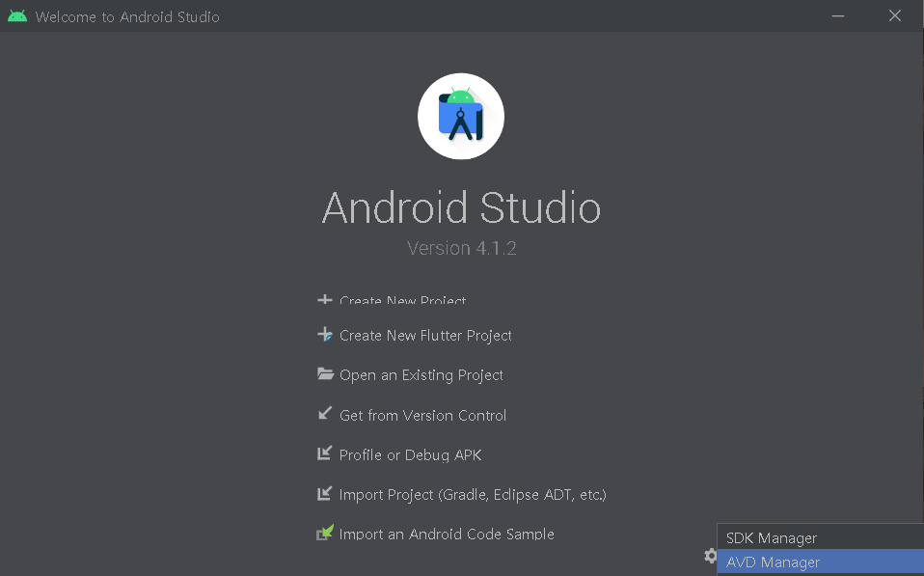924x576 pixels.
Task: Click the Welcome to Android Studio title text
Action: [127, 16]
